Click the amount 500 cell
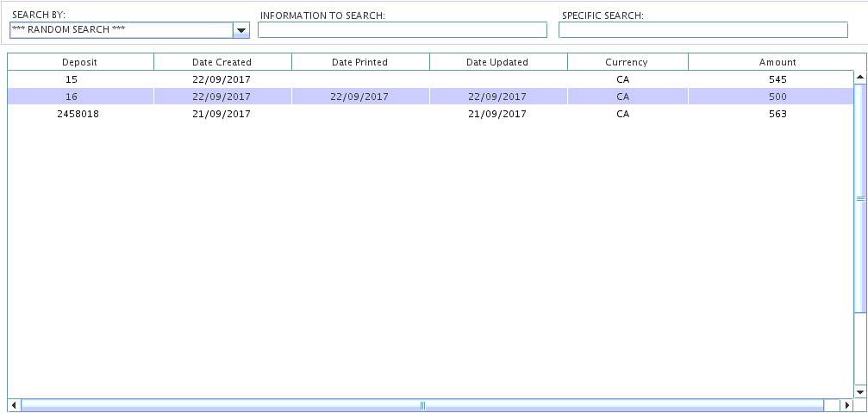Screen dimensions: 868x413 777,97
